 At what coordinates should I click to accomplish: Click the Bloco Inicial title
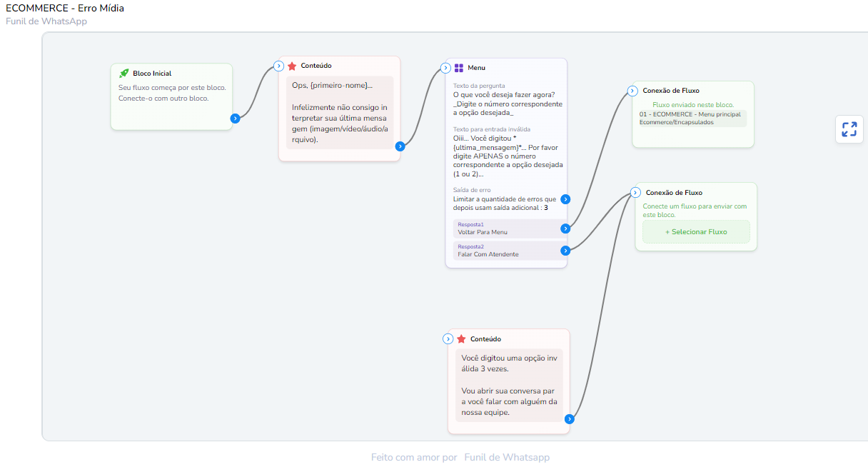(152, 74)
